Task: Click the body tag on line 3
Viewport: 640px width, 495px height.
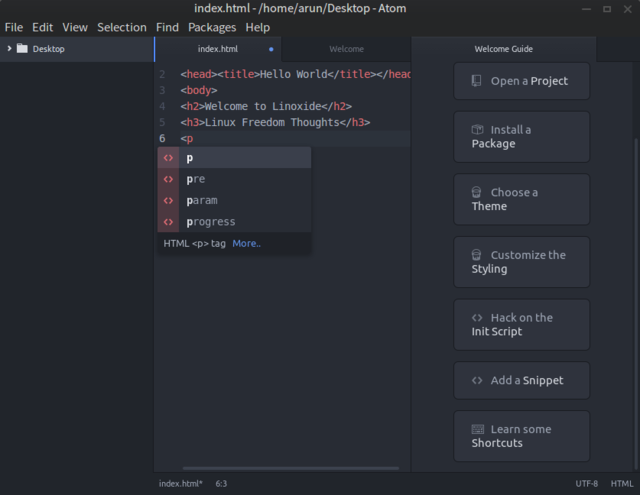Action: pyautogui.click(x=199, y=90)
